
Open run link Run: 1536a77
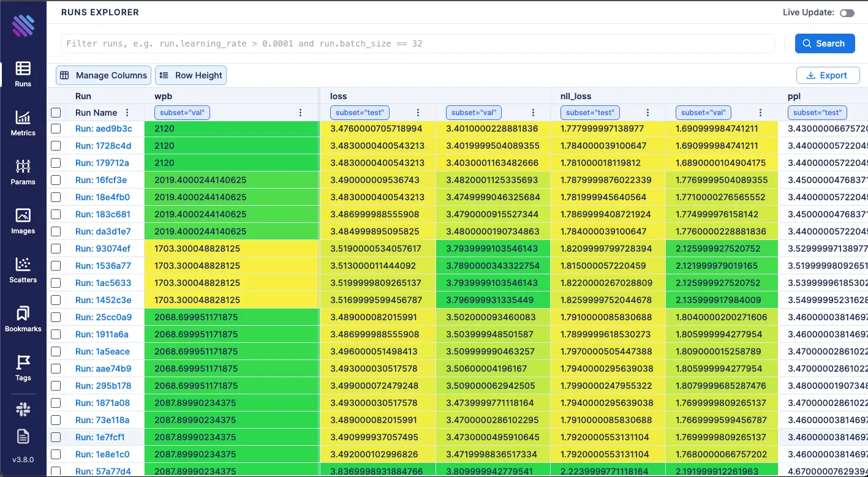(x=103, y=266)
